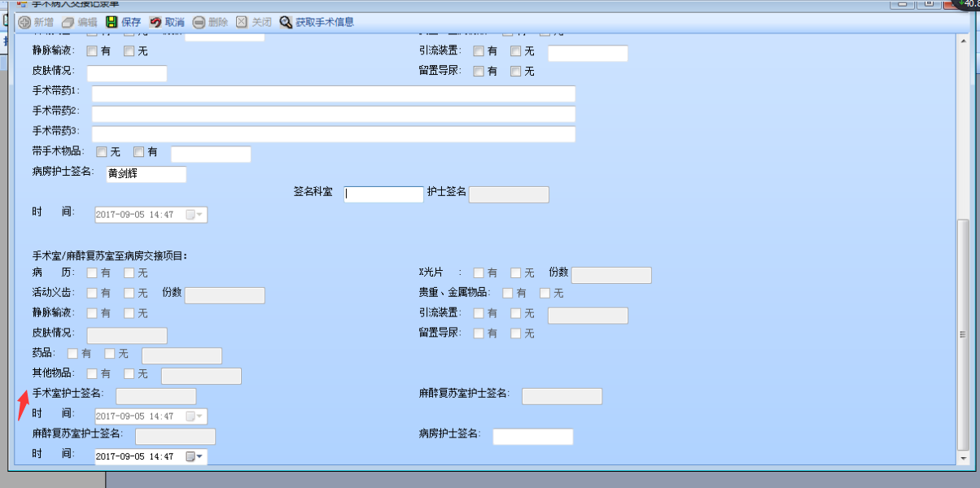This screenshot has width=980, height=488.
Task: Check 有 for top 留置导尿
Action: click(x=479, y=72)
